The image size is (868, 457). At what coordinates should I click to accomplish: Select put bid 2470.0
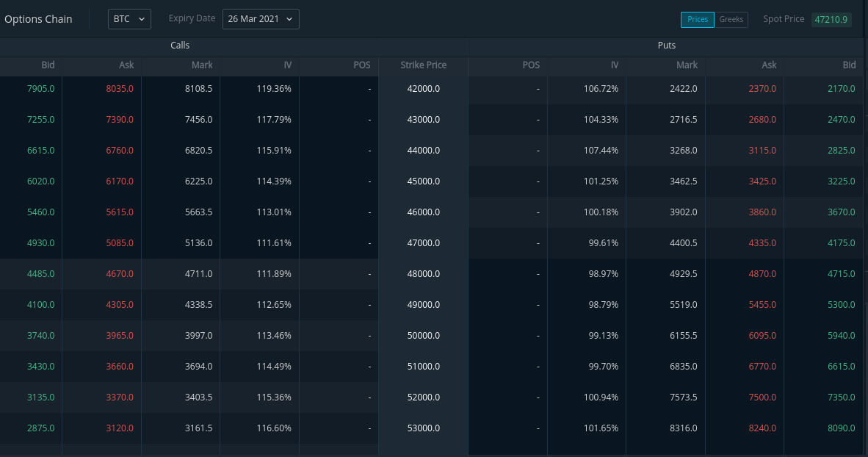[842, 120]
